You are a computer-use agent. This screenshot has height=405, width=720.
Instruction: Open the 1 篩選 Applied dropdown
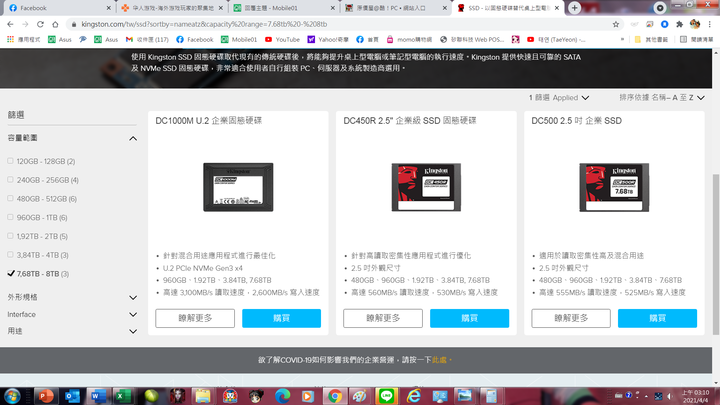(x=559, y=98)
